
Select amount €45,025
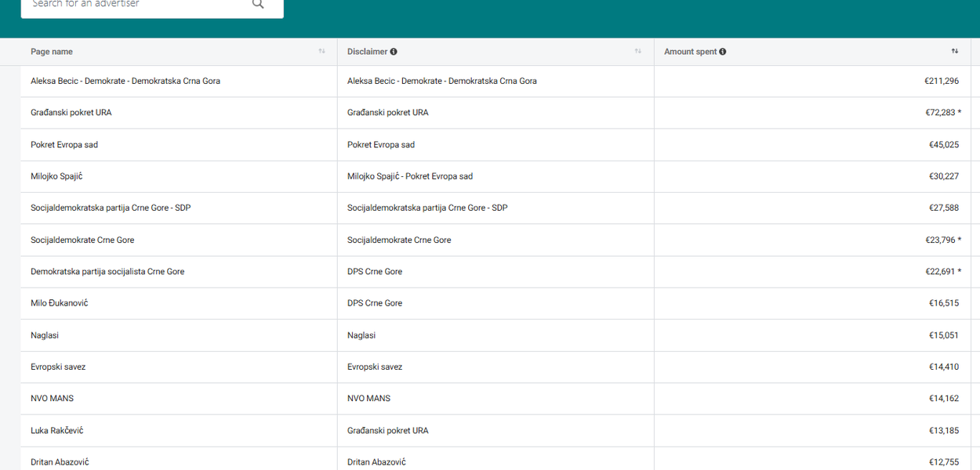[944, 145]
